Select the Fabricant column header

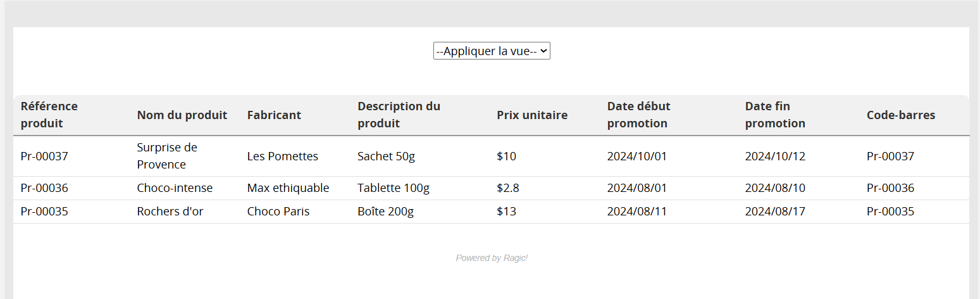(274, 115)
